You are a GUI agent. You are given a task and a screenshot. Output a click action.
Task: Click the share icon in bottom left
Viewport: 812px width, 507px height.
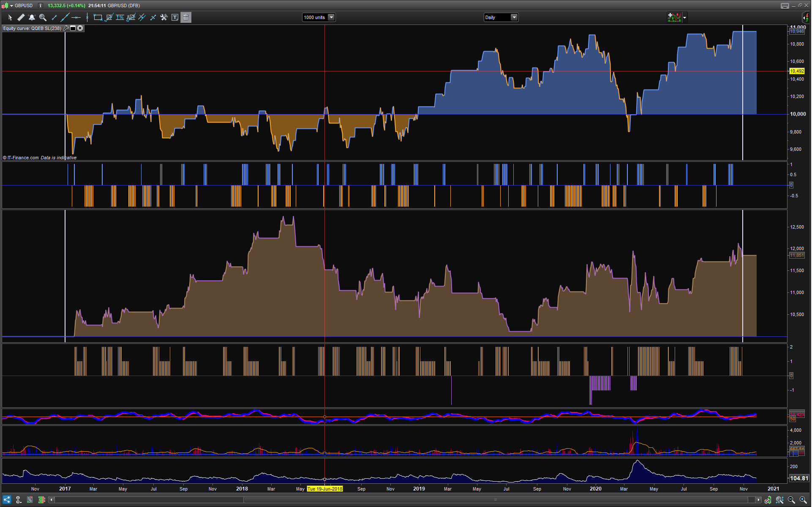click(7, 500)
